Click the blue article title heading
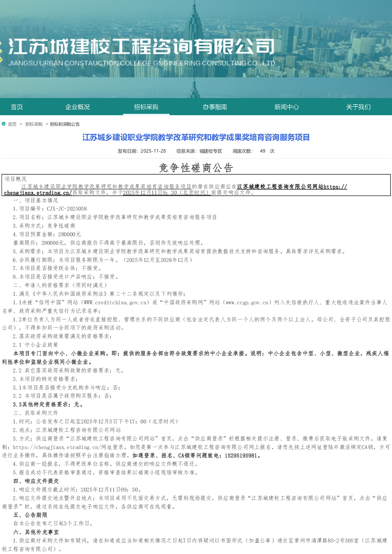392x554 pixels. pos(196,138)
